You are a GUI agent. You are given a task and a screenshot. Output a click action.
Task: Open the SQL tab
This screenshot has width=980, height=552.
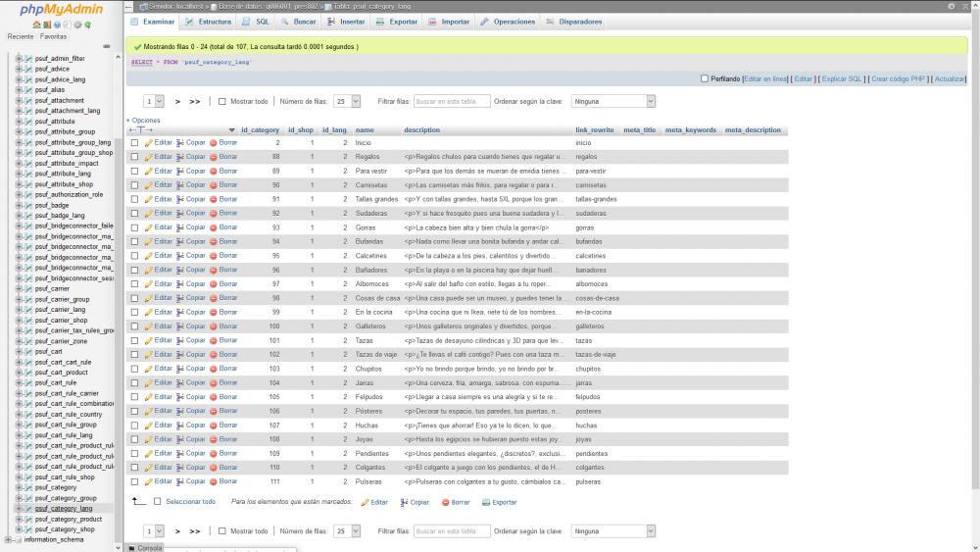256,22
